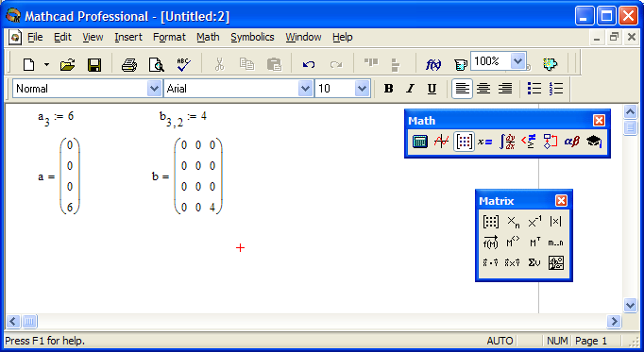Open the 100% zoom dropdown
Image resolution: width=644 pixels, height=352 pixels.
517,61
